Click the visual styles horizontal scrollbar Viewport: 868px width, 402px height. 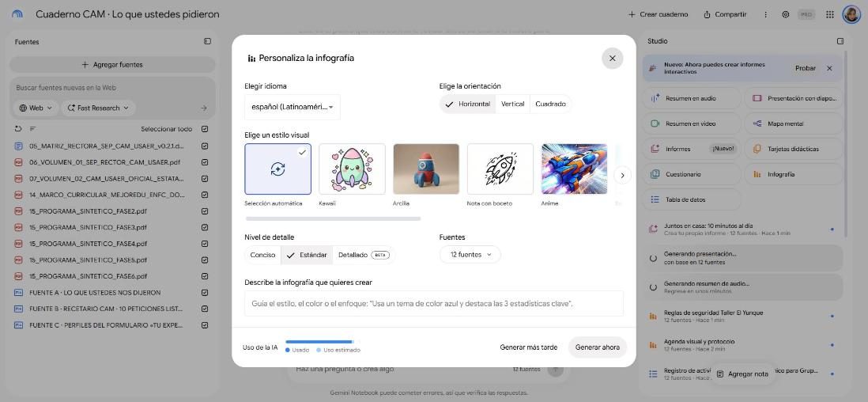click(x=332, y=219)
